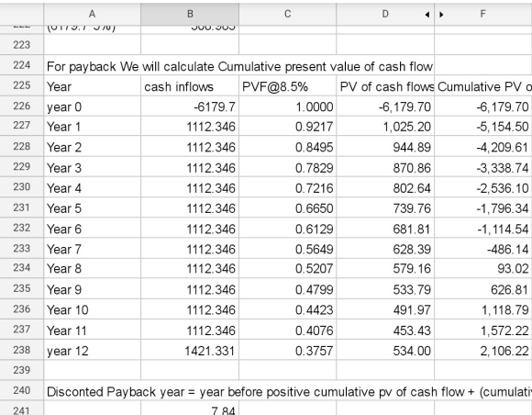The height and width of the screenshot is (415, 532).
Task: Click the left hidden-column arrow beside column D
Action: click(x=427, y=15)
